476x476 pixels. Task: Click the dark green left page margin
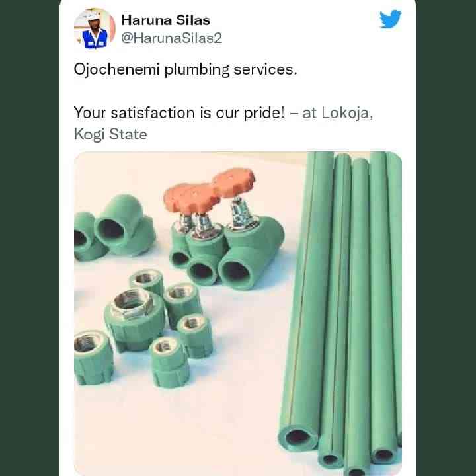(x=30, y=238)
